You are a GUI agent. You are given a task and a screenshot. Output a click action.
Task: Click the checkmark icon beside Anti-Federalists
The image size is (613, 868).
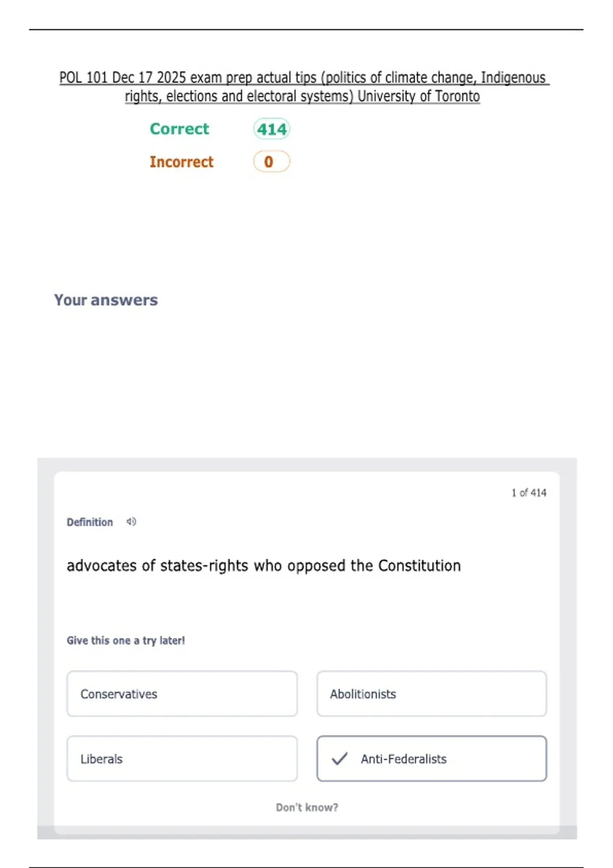340,759
